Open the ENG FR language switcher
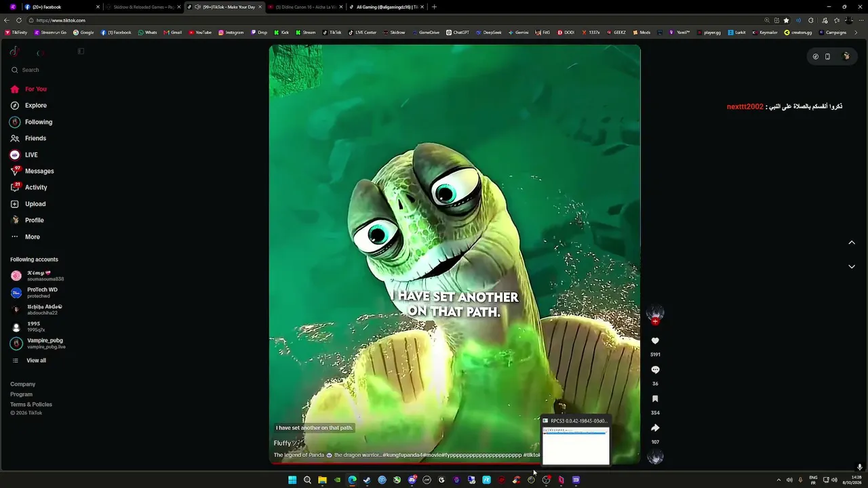This screenshot has height=488, width=868. click(x=813, y=480)
